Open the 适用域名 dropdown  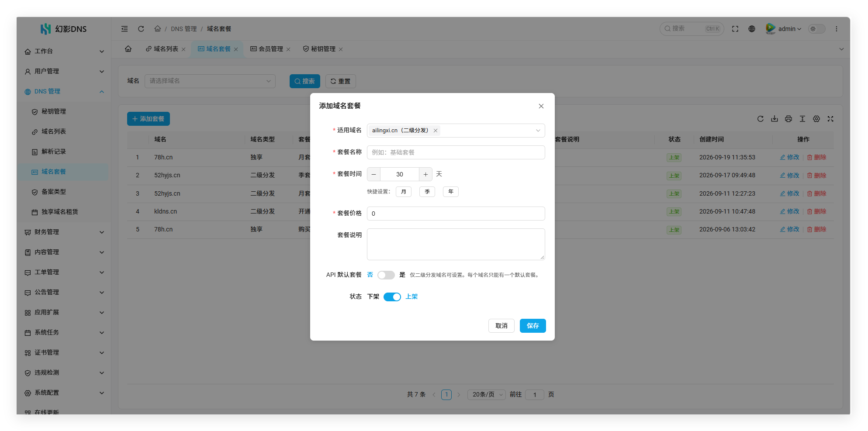click(456, 131)
